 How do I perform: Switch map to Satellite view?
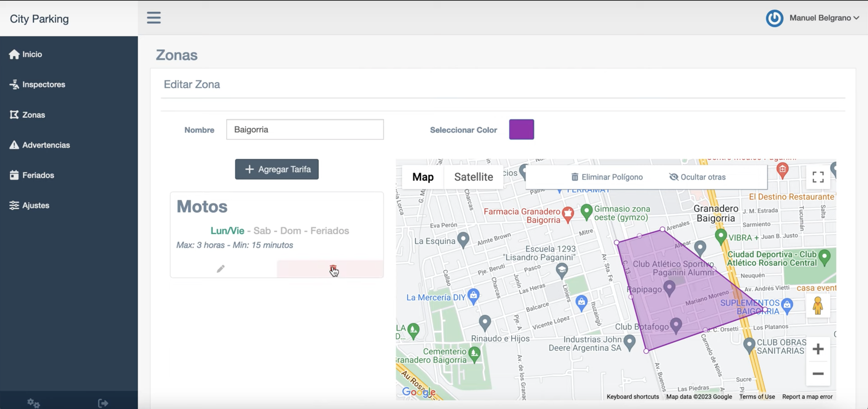tap(473, 177)
